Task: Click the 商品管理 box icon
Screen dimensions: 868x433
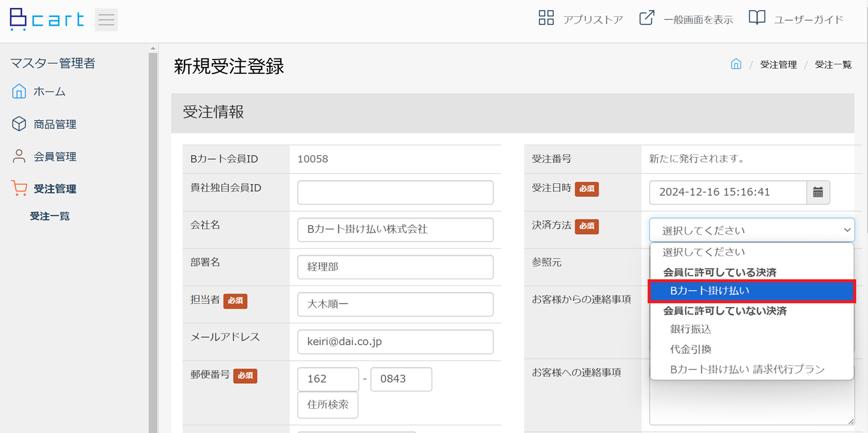Action: (x=19, y=124)
